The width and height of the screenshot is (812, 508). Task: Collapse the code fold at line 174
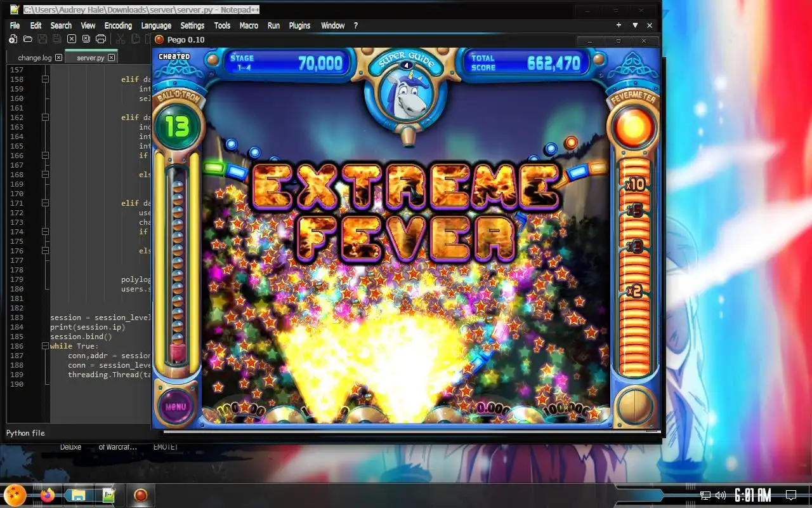click(45, 232)
